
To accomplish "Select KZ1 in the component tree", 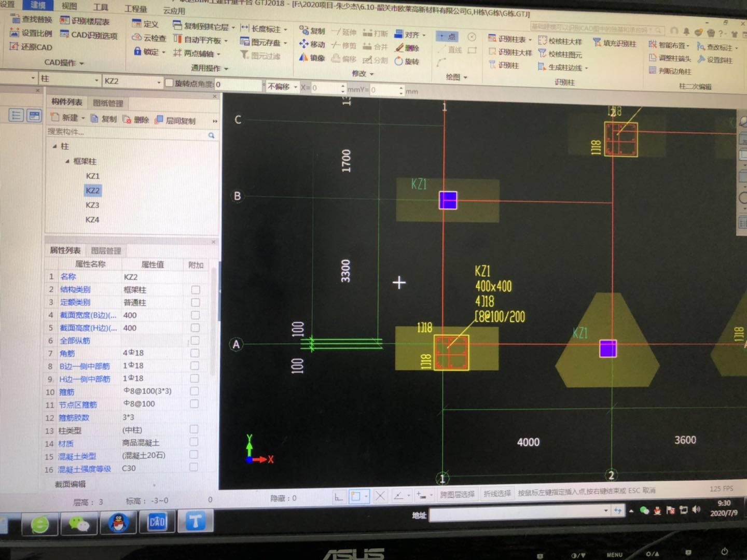I will 92,176.
